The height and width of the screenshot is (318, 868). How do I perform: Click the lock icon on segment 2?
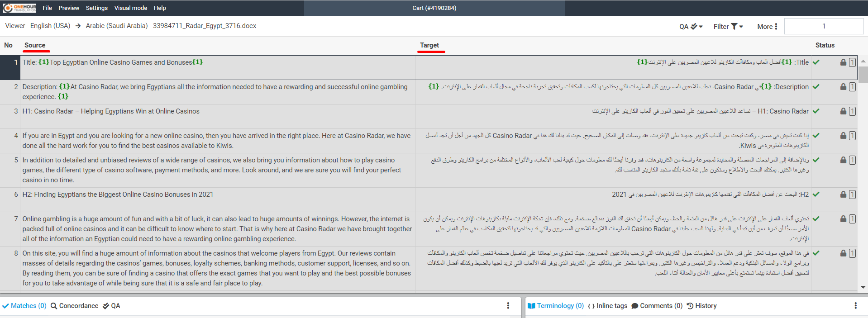(x=843, y=87)
